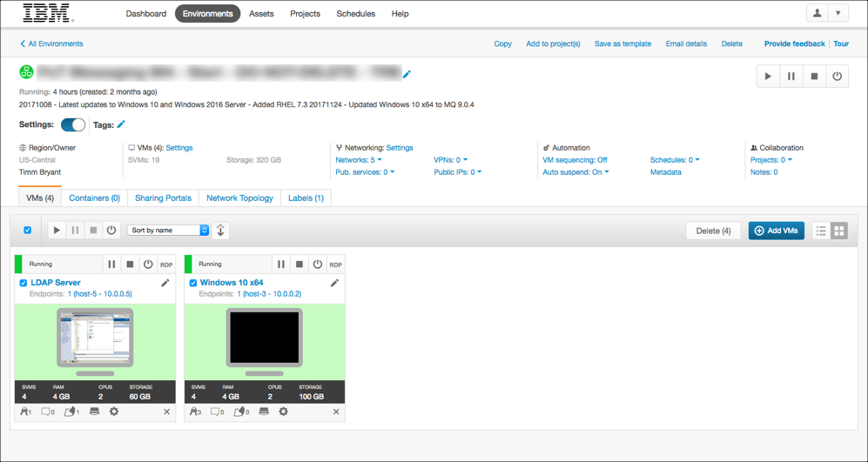Screen dimensions: 868x462
Task: Expand the Networks: 5 dropdown
Action: coord(359,160)
